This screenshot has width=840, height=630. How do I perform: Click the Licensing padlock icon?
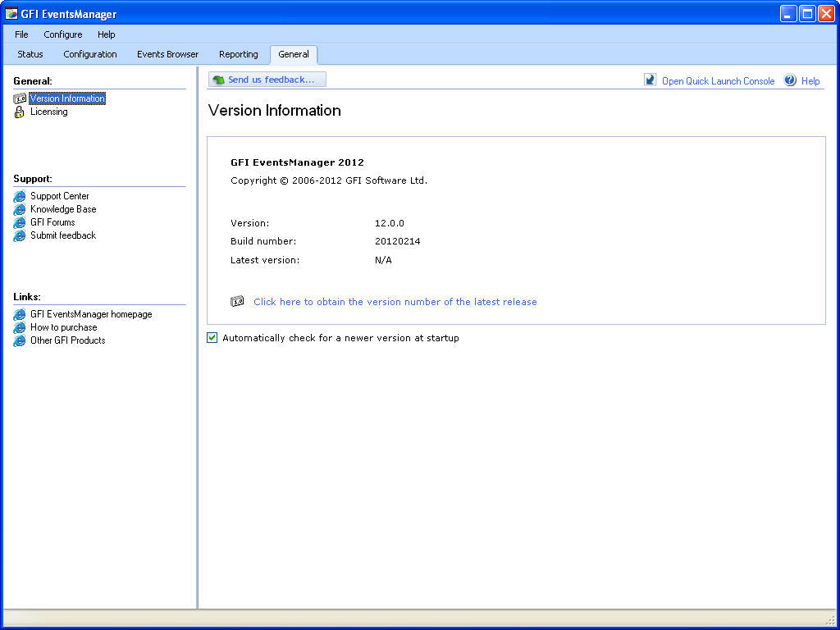click(x=20, y=112)
